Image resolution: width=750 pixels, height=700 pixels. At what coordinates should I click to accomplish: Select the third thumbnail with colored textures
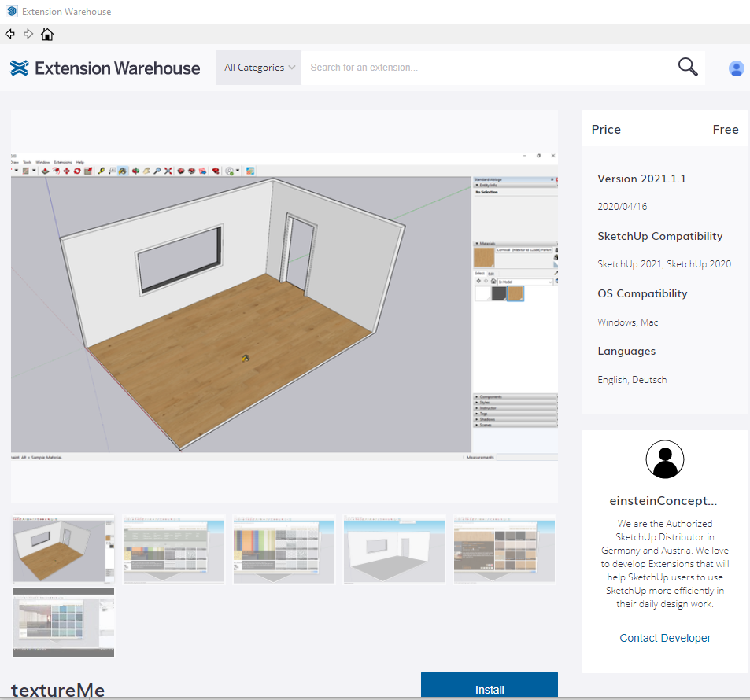(284, 549)
